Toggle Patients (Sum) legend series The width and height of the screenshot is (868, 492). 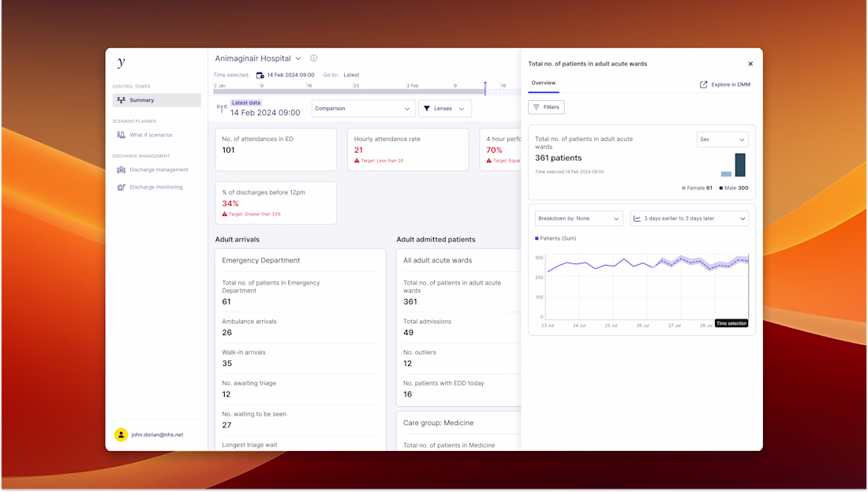click(x=556, y=239)
